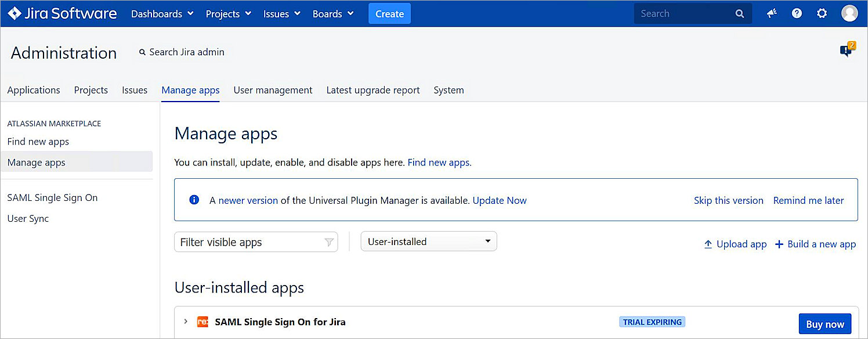The height and width of the screenshot is (339, 868).
Task: Open the User-installed apps dropdown
Action: tap(428, 241)
